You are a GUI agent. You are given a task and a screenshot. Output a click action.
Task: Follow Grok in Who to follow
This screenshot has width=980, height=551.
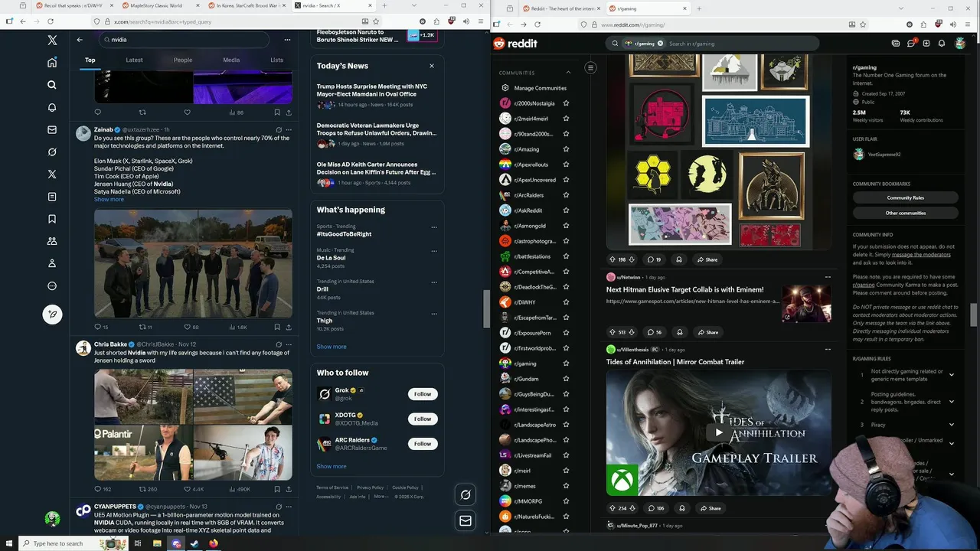click(x=423, y=394)
